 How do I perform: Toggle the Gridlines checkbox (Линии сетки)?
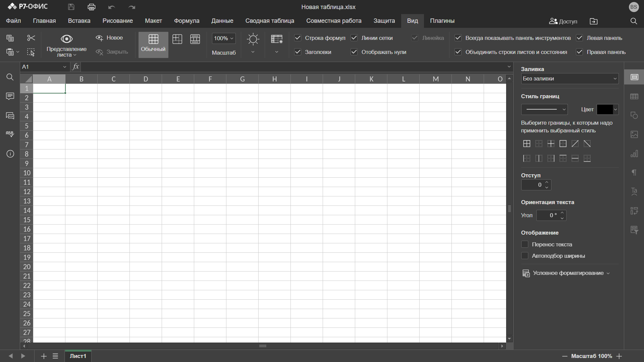pos(354,38)
